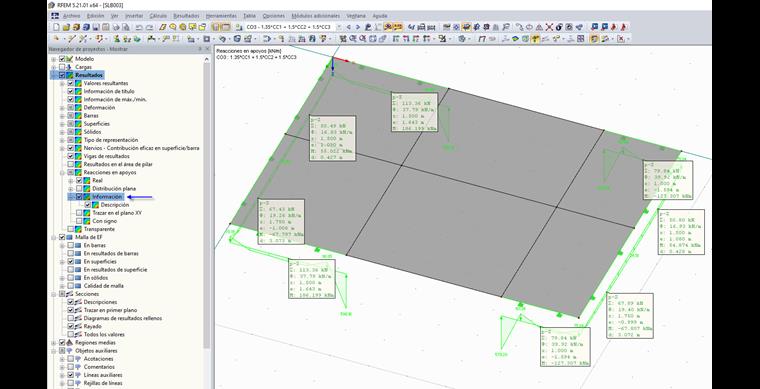Select Vigas de resultados tree label
This screenshot has width=760, height=389.
pyautogui.click(x=106, y=156)
